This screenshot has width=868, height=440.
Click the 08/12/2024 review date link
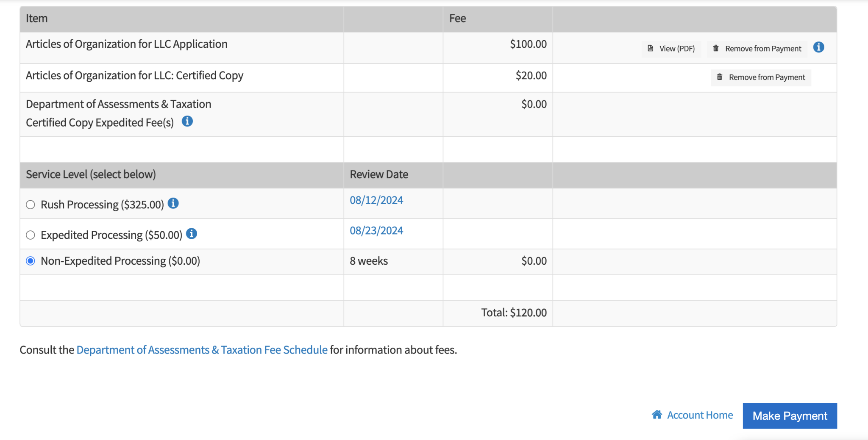pos(376,200)
